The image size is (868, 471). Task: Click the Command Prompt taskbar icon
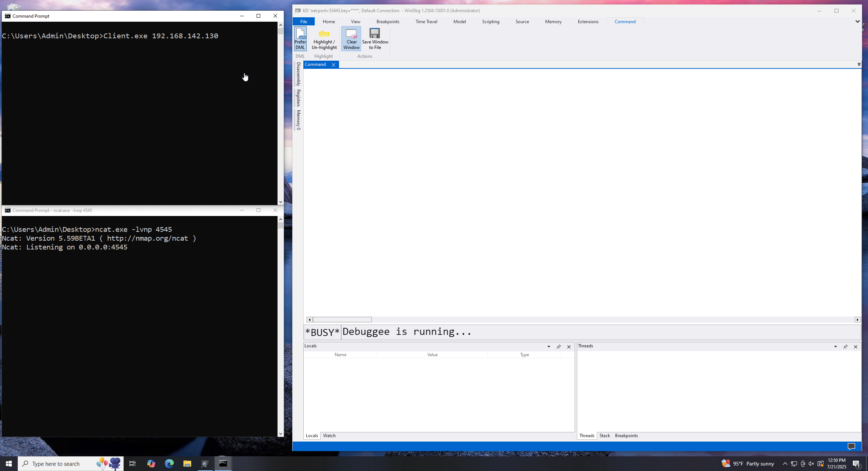(x=223, y=464)
